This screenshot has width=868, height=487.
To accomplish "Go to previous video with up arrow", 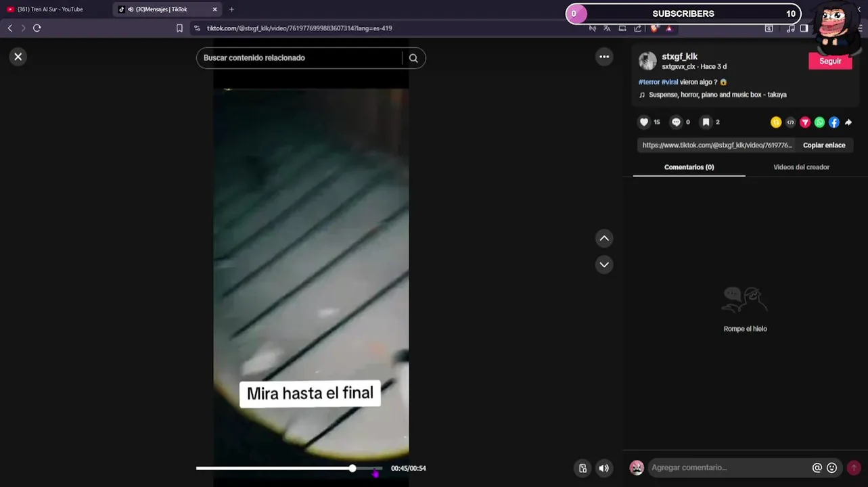I will pyautogui.click(x=604, y=238).
